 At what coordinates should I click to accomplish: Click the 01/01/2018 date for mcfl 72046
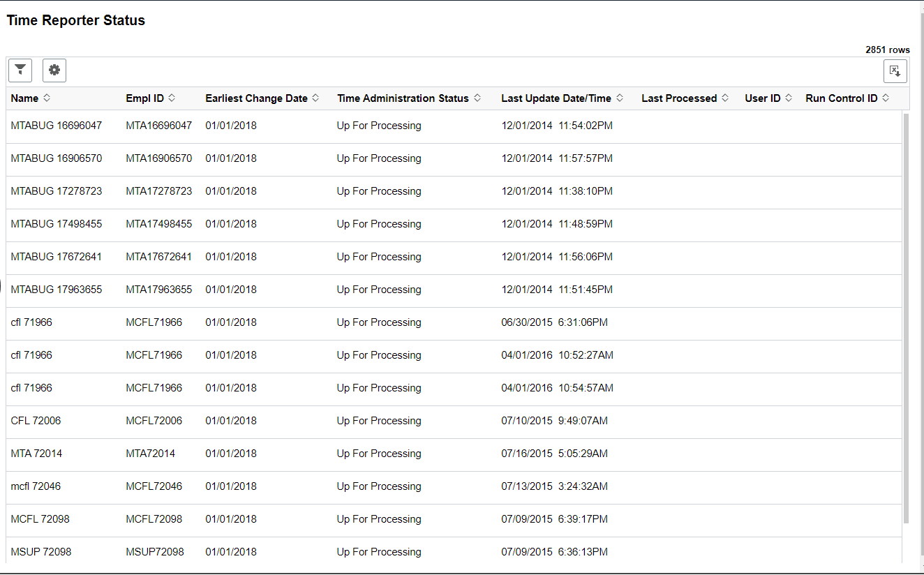[230, 486]
